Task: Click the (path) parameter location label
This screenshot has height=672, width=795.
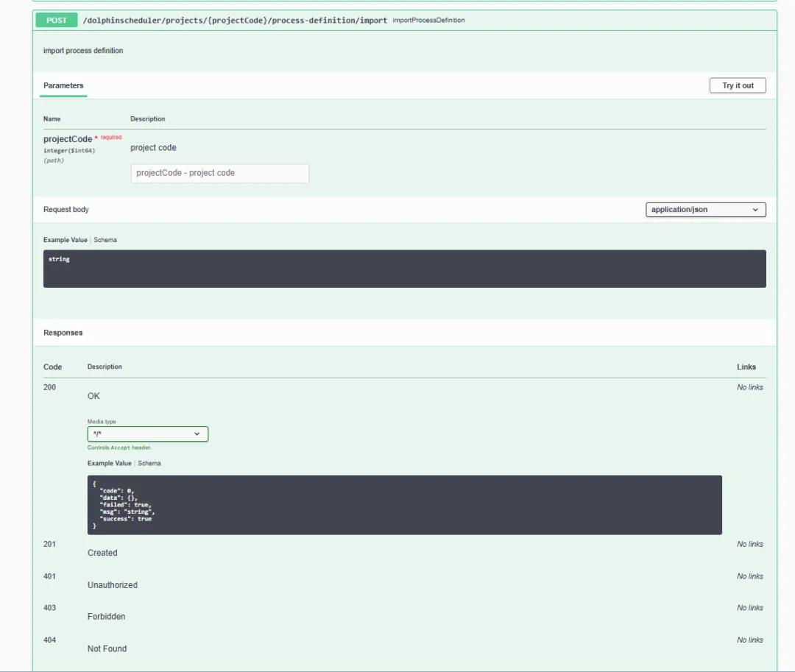Action: [x=54, y=160]
